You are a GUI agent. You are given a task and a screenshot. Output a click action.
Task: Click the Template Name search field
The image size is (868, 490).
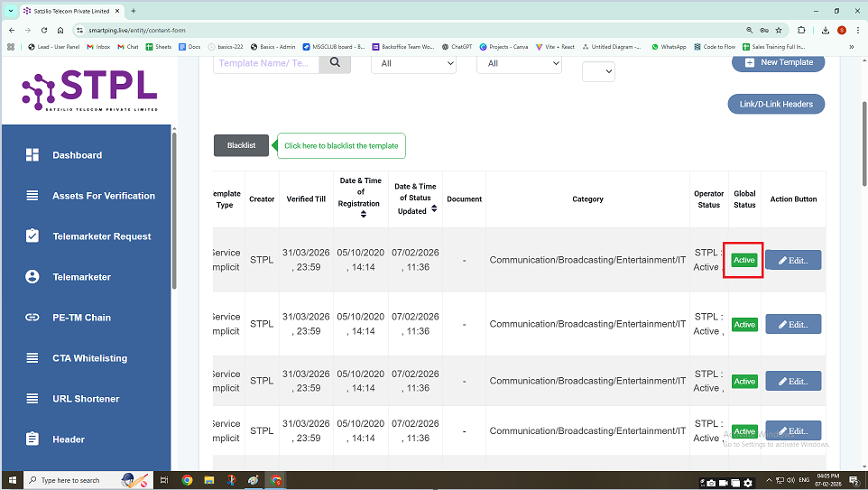265,63
